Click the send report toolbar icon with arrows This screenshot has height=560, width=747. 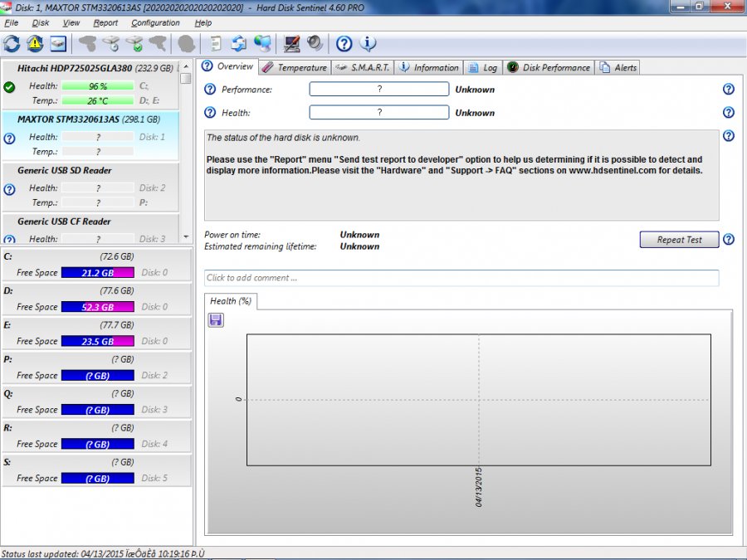click(239, 44)
